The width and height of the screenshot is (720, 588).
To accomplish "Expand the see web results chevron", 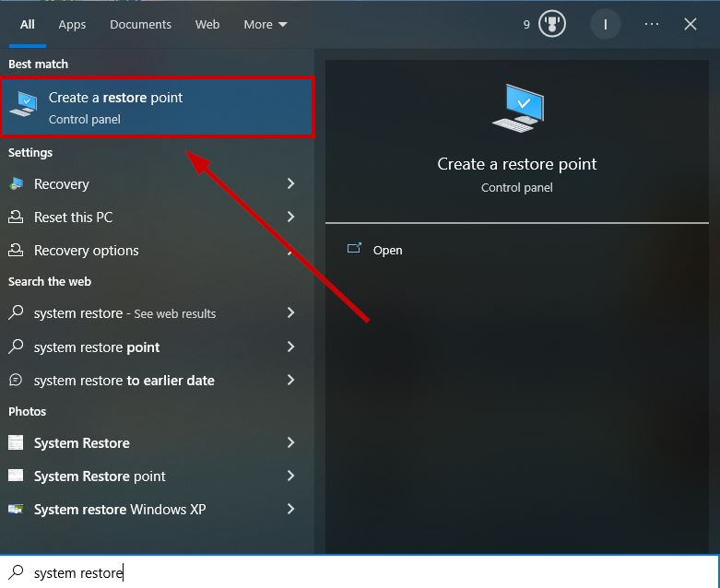I will (x=290, y=312).
